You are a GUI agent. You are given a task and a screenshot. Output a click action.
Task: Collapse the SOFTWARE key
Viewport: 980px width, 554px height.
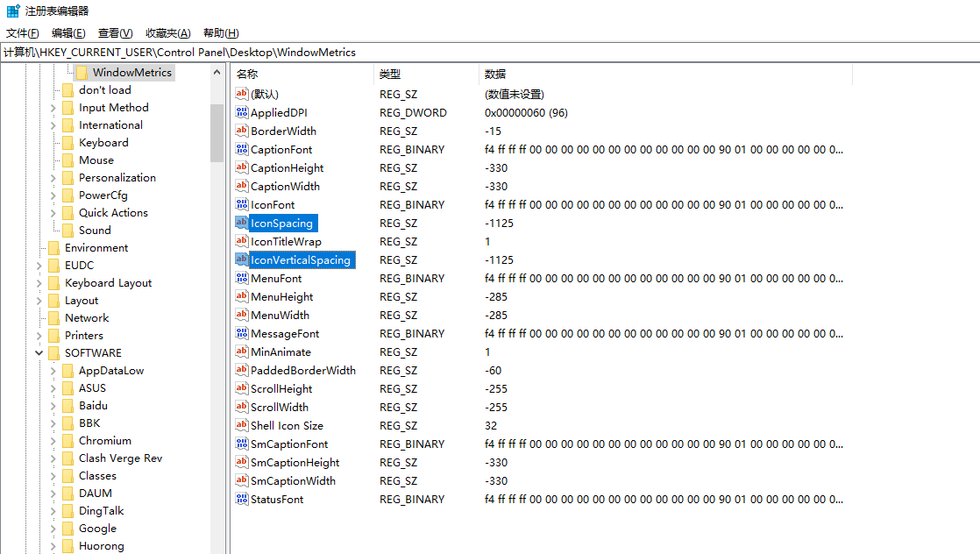tap(39, 352)
